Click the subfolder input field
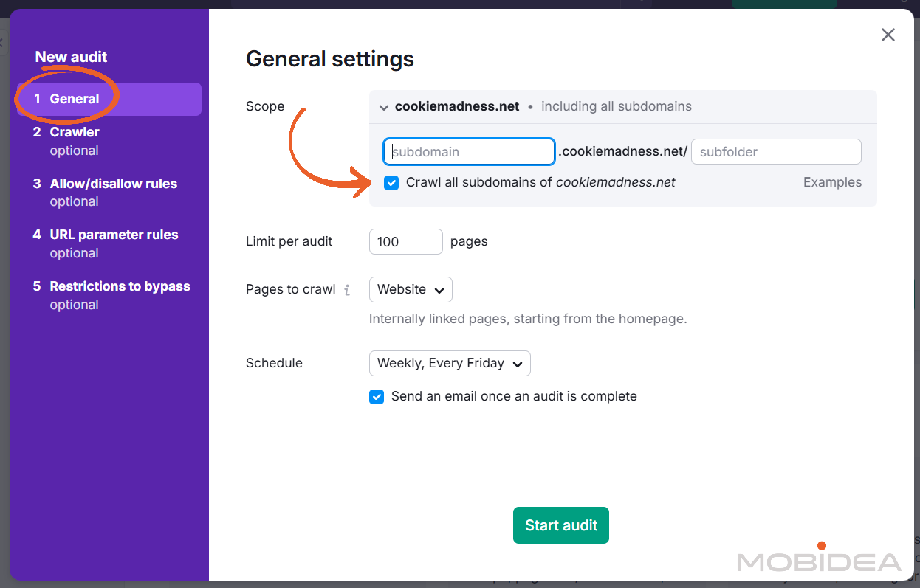Viewport: 920px width, 588px height. (775, 151)
